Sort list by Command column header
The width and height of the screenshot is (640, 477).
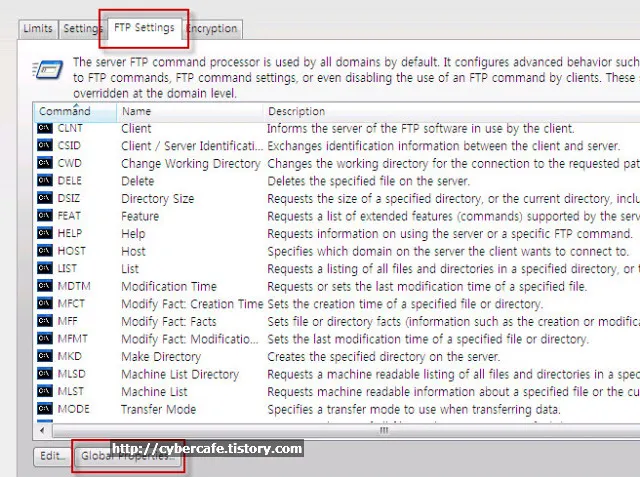coord(65,111)
